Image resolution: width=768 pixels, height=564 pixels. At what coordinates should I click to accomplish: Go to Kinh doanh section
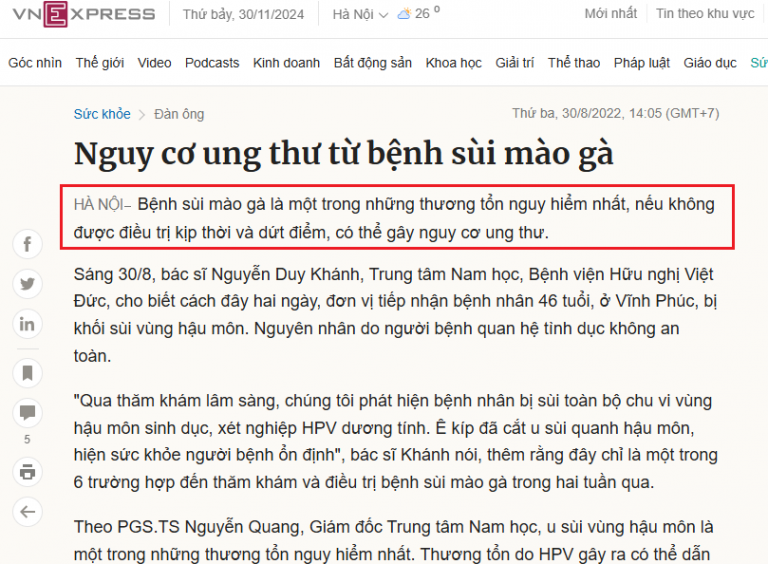(x=286, y=63)
